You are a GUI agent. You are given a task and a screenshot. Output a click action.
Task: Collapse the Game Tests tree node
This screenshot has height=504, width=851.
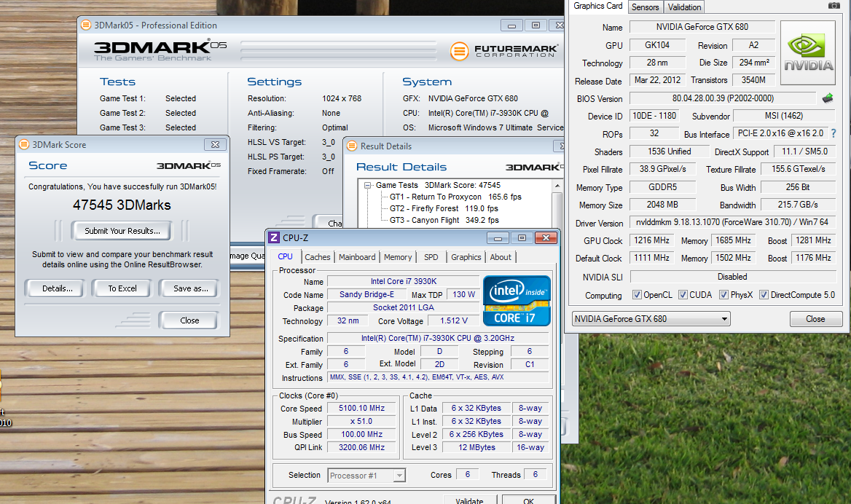[x=367, y=185]
